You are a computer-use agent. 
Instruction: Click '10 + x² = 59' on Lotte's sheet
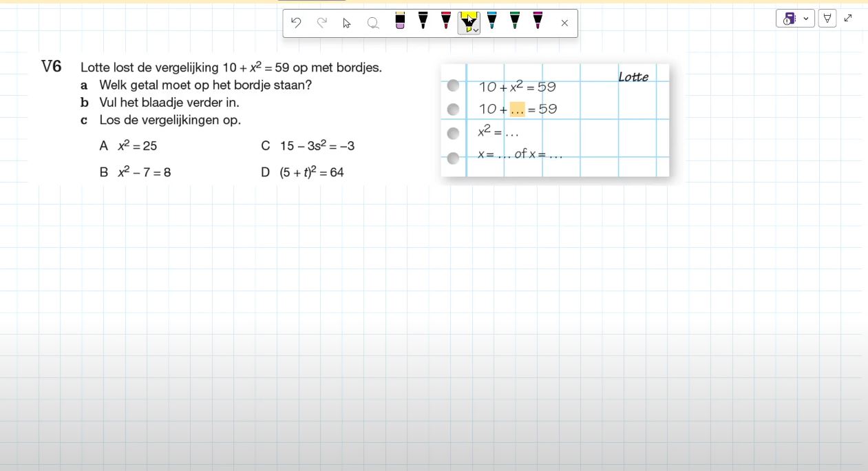click(x=517, y=87)
